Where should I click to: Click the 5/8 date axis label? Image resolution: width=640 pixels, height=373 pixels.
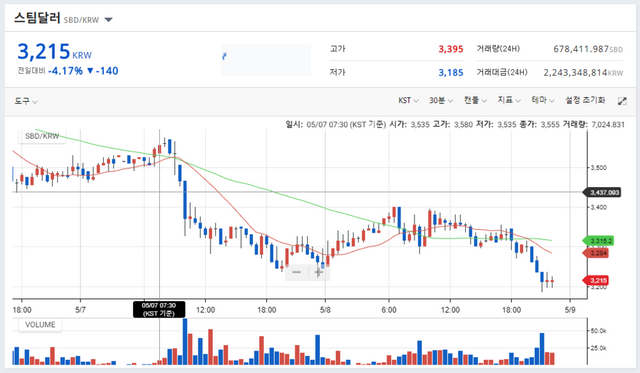[325, 310]
